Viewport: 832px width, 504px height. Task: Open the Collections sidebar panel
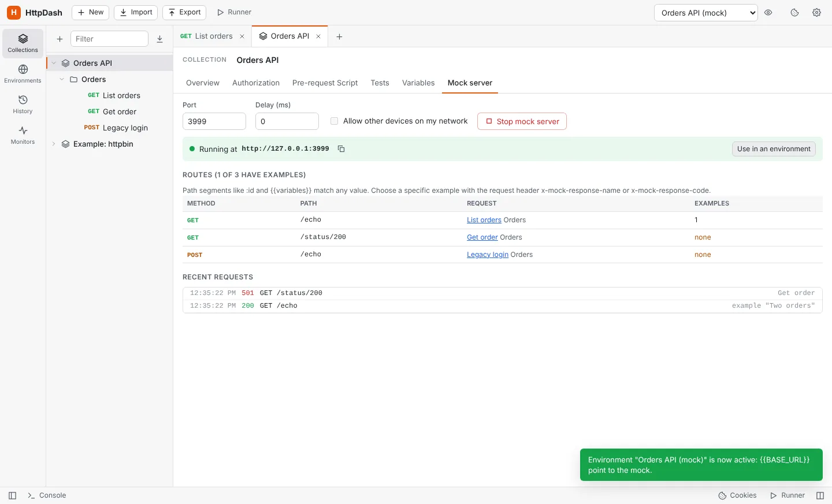pos(23,43)
